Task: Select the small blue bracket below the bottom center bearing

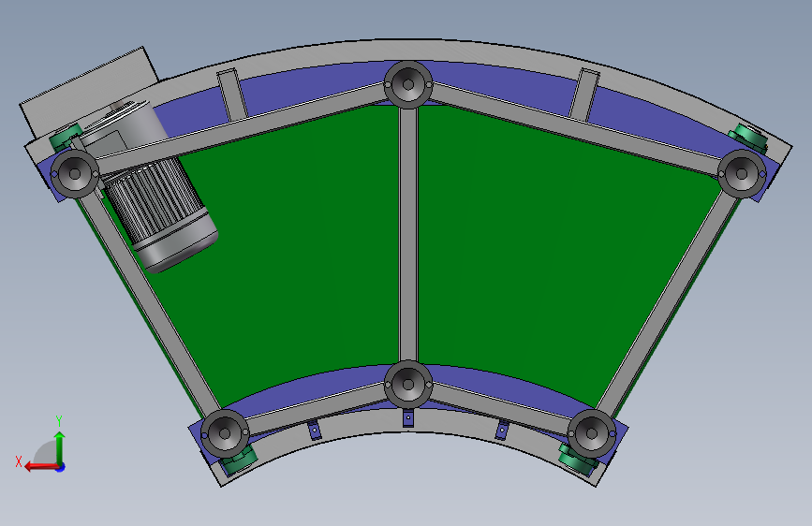Action: click(x=408, y=417)
